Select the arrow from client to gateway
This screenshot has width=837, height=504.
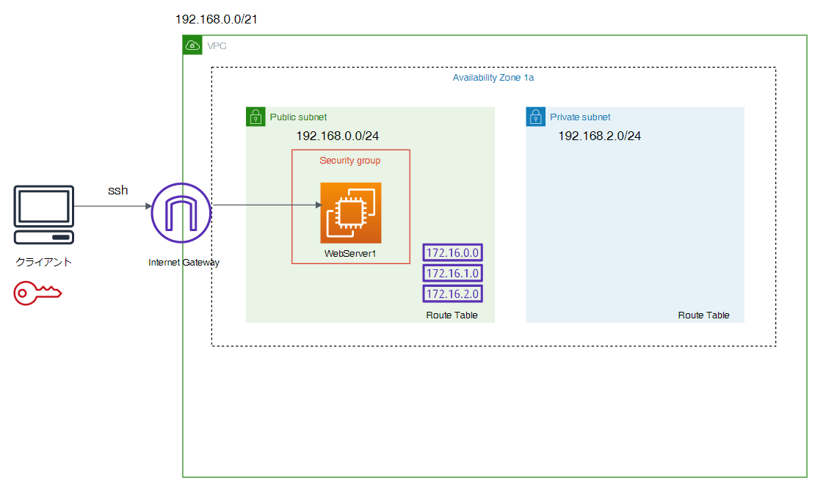coord(113,206)
